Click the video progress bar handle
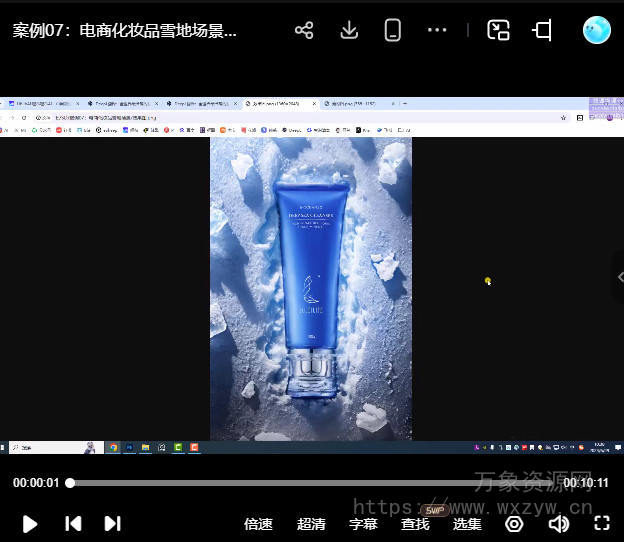 tap(70, 483)
